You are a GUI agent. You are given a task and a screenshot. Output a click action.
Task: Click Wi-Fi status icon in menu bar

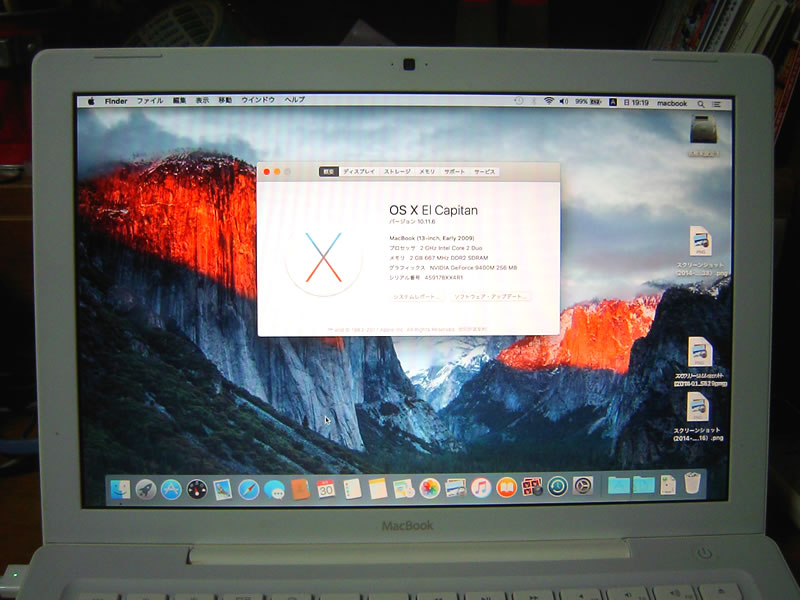pos(548,101)
